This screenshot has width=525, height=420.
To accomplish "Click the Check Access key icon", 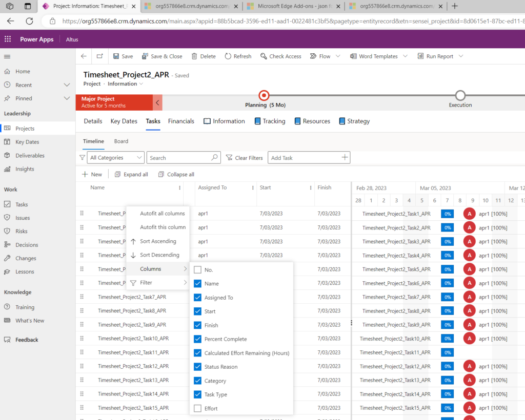I will tap(264, 56).
